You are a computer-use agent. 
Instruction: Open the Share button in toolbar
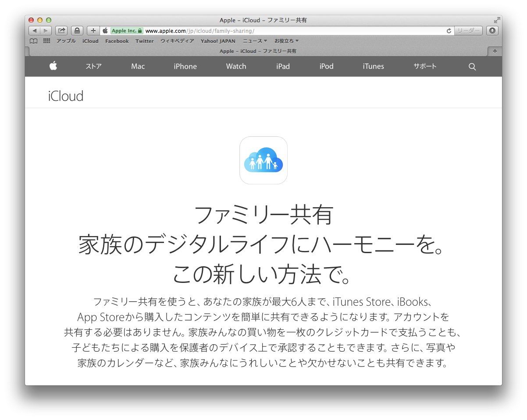[61, 31]
